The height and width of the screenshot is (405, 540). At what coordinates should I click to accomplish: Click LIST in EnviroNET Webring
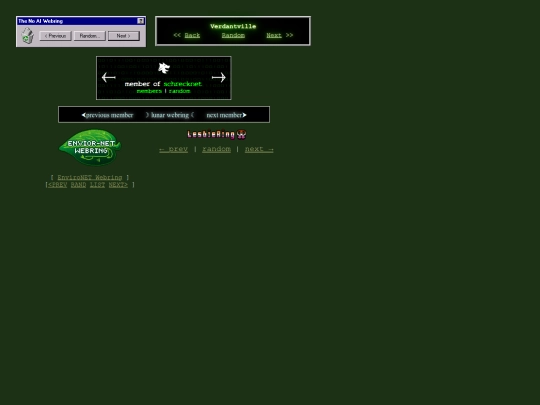[97, 185]
